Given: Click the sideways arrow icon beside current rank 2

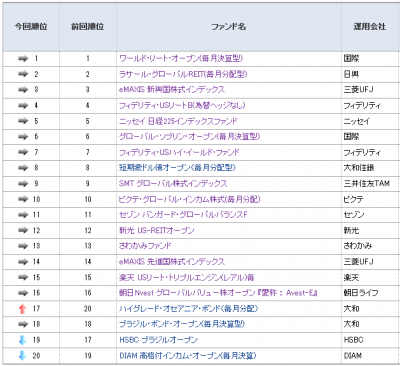Looking at the screenshot, I should click(x=23, y=74).
